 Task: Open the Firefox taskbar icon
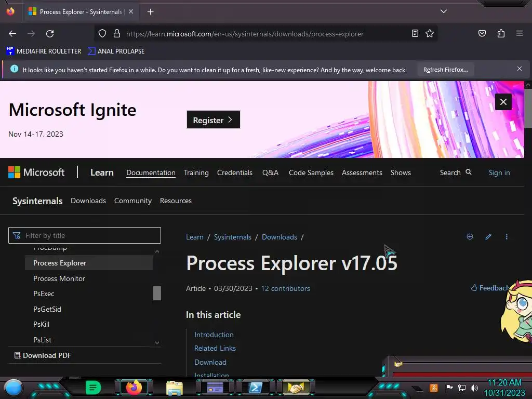coord(134,387)
